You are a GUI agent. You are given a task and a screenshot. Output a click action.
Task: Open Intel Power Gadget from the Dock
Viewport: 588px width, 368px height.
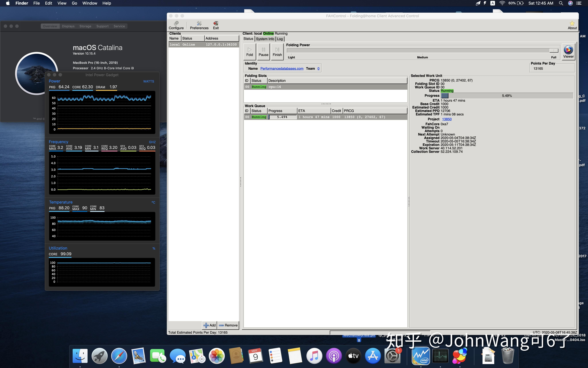[421, 356]
